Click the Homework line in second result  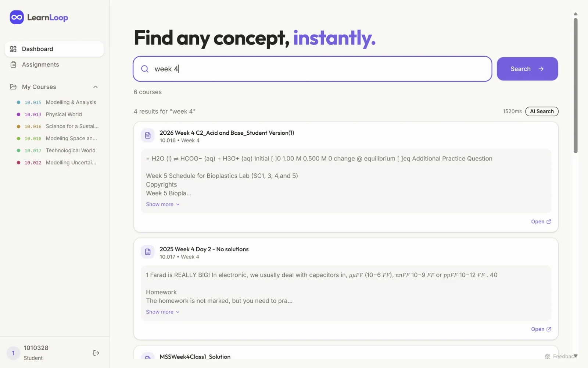click(161, 292)
